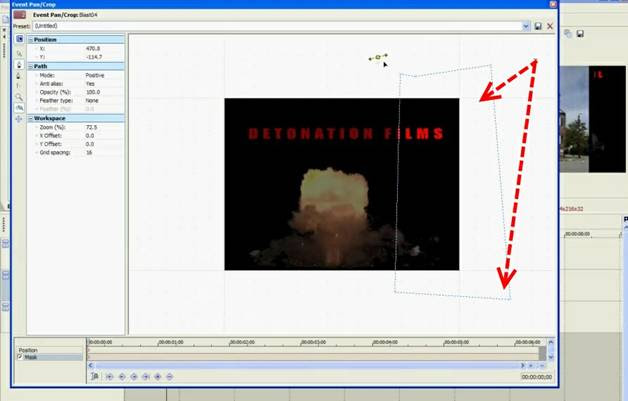The width and height of the screenshot is (628, 401).
Task: Toggle the Sync Cursor button
Action: click(95, 377)
